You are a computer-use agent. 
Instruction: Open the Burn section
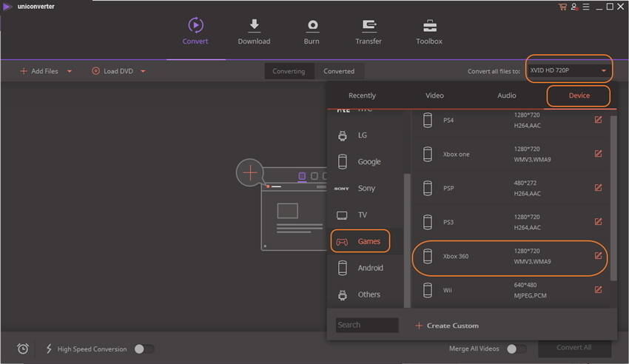coord(312,31)
